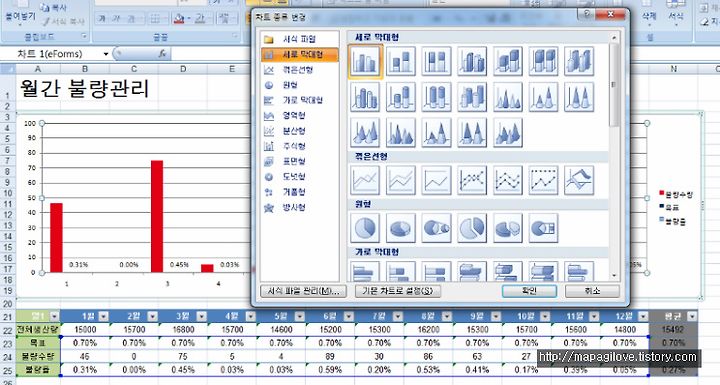Choose the stacked cone chart type
Image resolution: width=720 pixels, height=385 pixels.
point(543,97)
